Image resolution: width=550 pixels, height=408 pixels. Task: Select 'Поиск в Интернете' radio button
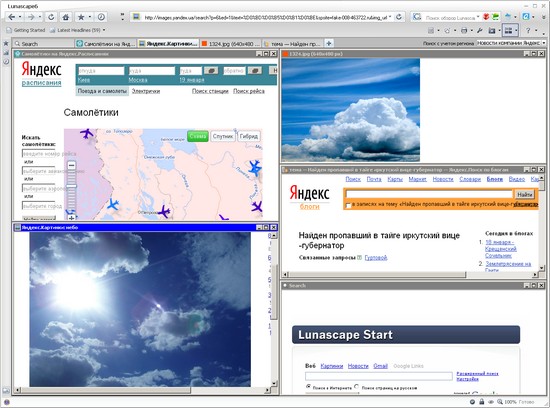pos(308,387)
